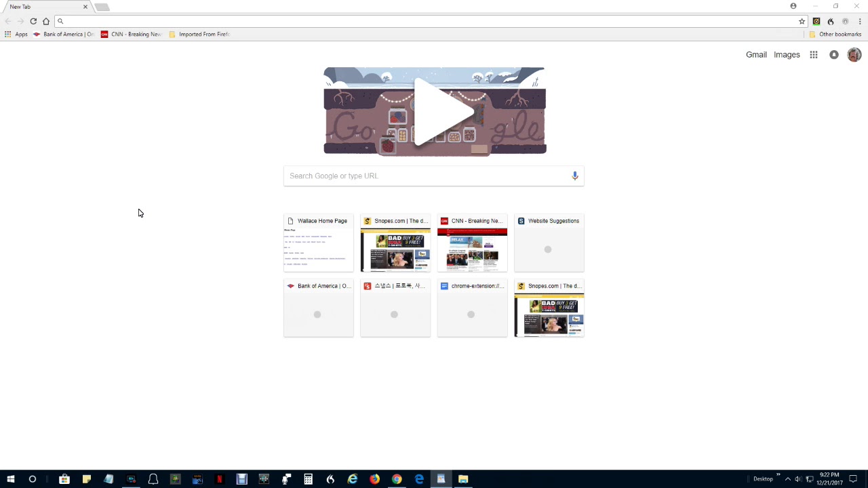
Task: Open Bank of America bookmark
Action: [64, 34]
